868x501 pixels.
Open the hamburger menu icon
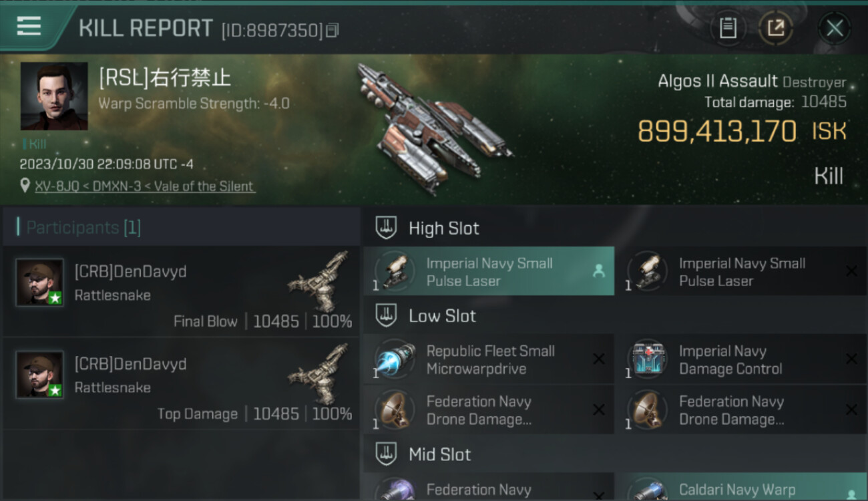pyautogui.click(x=29, y=27)
